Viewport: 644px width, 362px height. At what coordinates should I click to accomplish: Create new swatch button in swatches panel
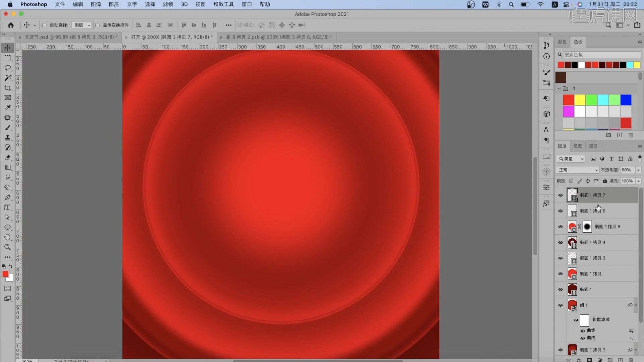click(x=620, y=135)
